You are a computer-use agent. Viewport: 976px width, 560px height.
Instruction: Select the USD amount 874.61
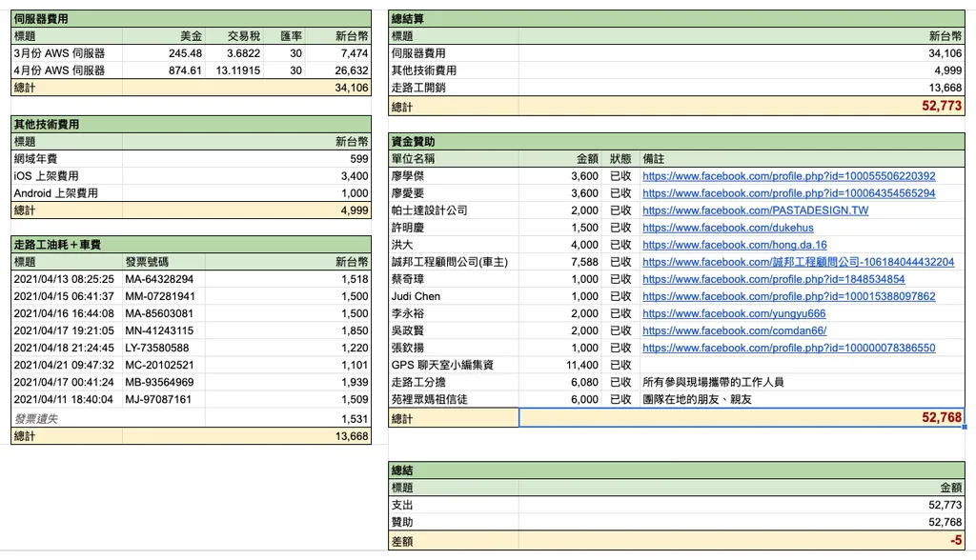pos(164,70)
